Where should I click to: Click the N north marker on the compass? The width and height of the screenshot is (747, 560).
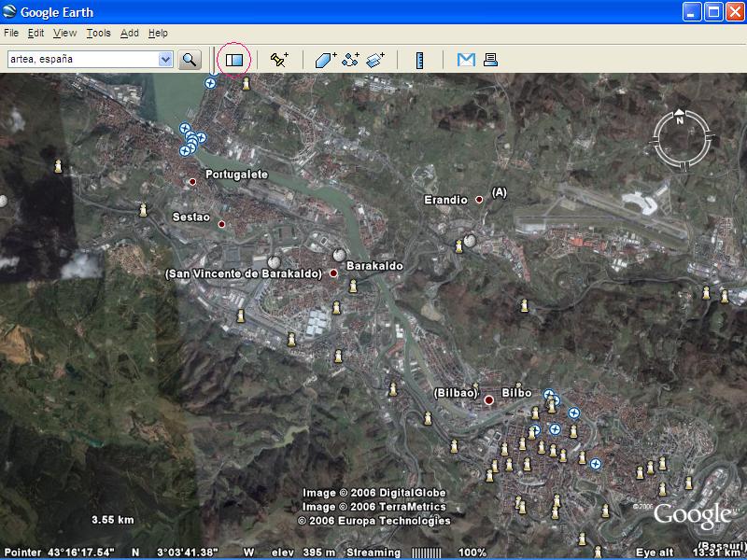680,119
